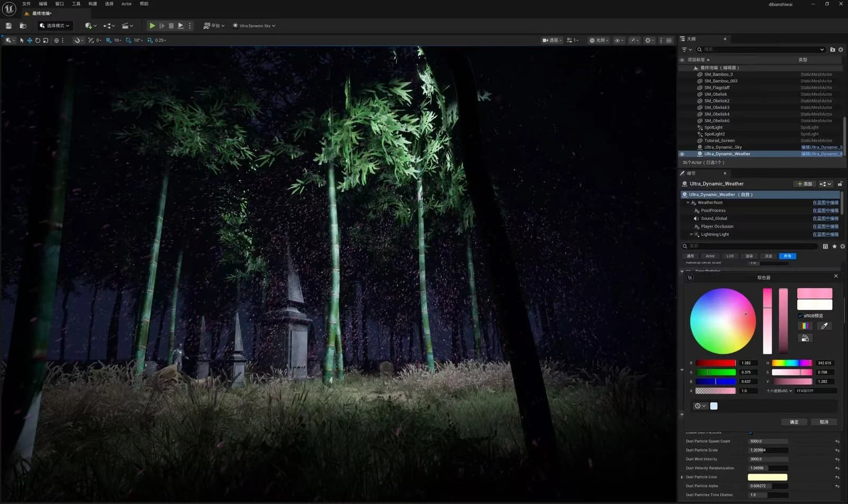Click the 添加 add component button
This screenshot has height=504, width=848.
pyautogui.click(x=804, y=184)
